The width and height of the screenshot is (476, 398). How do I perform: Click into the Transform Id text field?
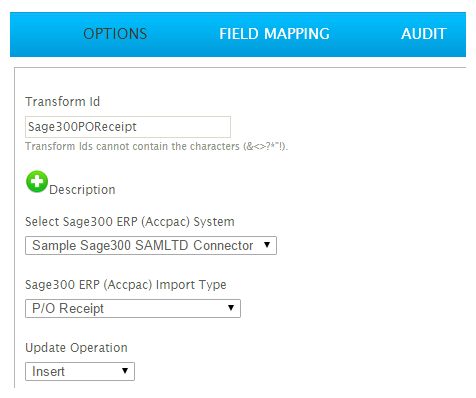tap(128, 127)
